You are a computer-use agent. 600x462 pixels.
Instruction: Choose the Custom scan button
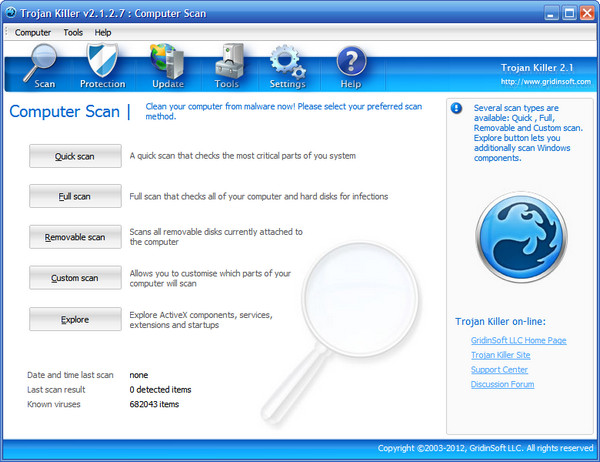[75, 277]
